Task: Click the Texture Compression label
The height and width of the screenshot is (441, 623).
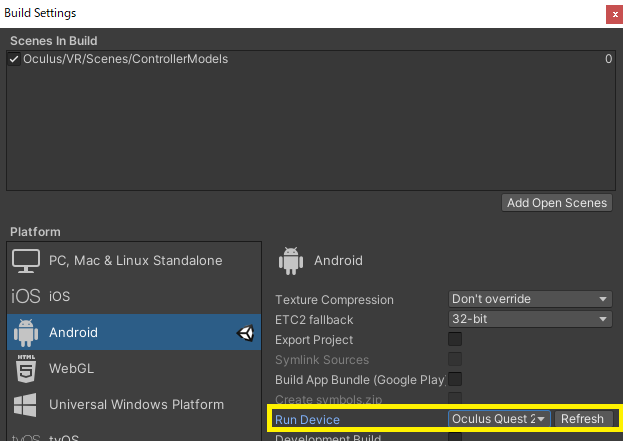Action: coord(334,300)
